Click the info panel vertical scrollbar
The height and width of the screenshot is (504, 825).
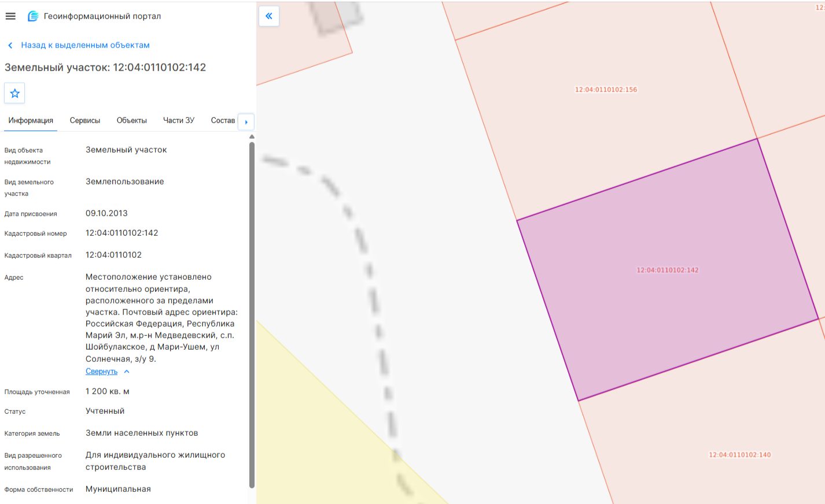point(252,315)
